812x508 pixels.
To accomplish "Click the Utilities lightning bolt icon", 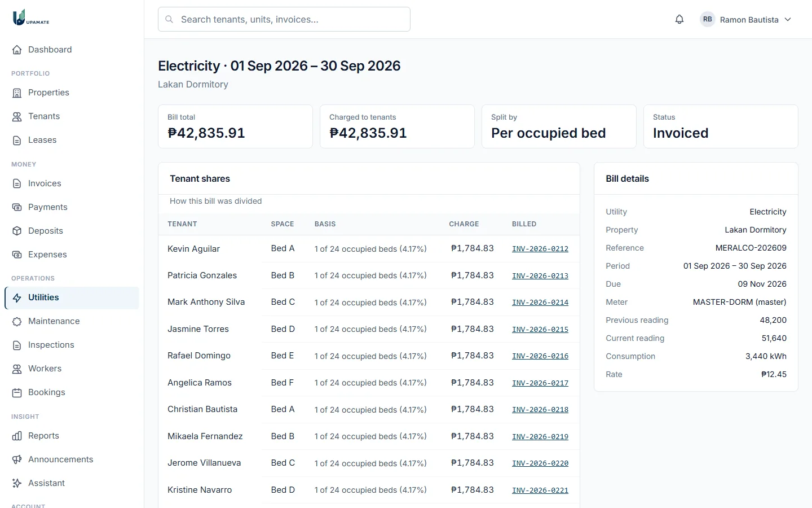I will (17, 297).
